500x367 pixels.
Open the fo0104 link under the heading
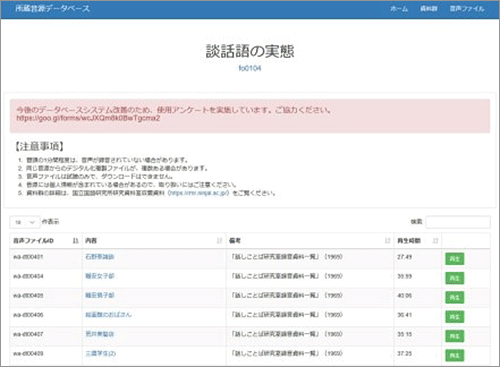[250, 68]
